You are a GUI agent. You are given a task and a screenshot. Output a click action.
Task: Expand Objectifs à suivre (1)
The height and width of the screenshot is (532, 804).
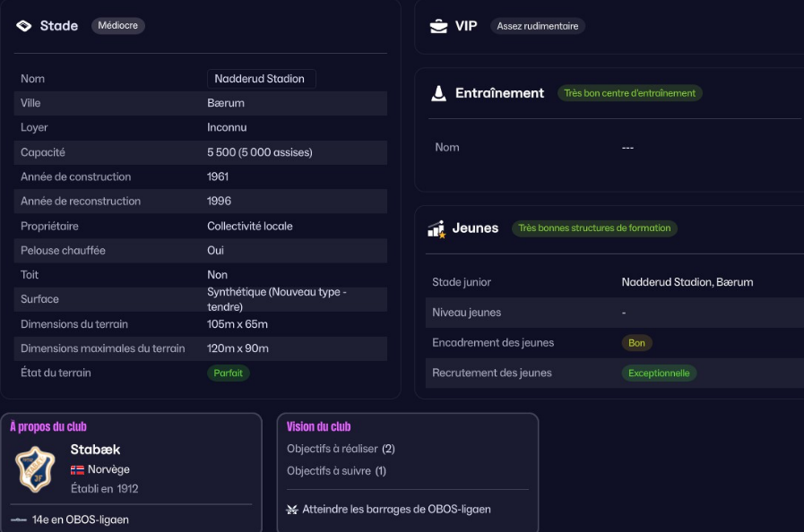(336, 471)
